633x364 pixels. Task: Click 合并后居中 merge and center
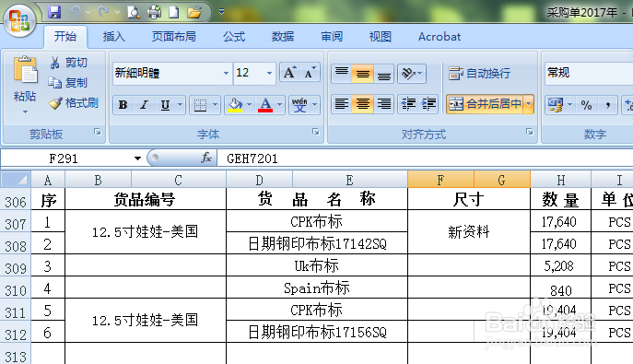485,104
